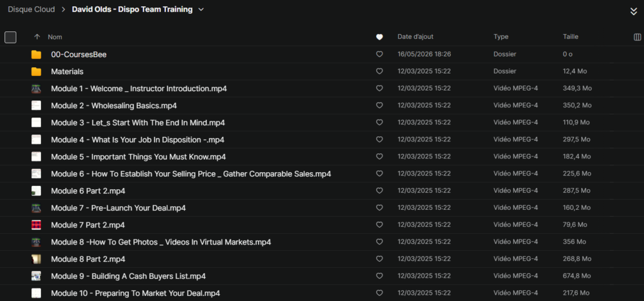This screenshot has width=644, height=301.
Task: Click the Module 4 video thumbnail
Action: [36, 140]
